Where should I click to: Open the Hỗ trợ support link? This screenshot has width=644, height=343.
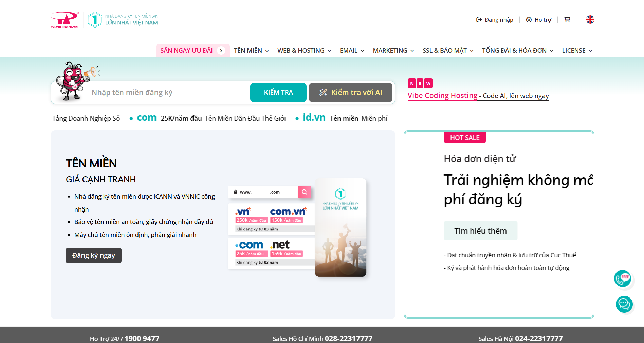pyautogui.click(x=539, y=20)
